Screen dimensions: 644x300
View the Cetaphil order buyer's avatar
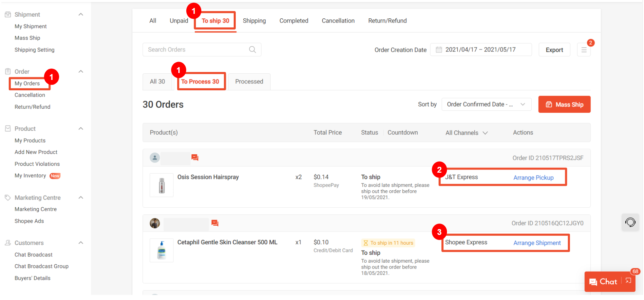point(155,223)
